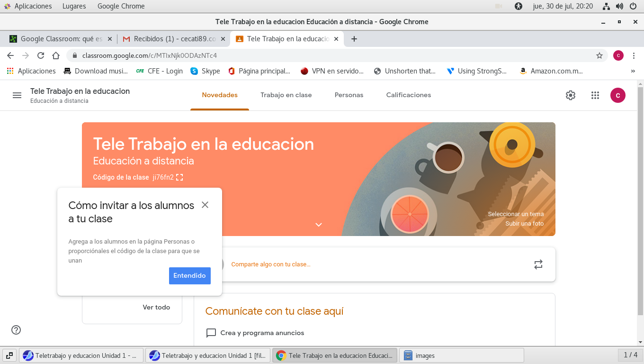Switch to Trabajo en clase tab

(286, 95)
